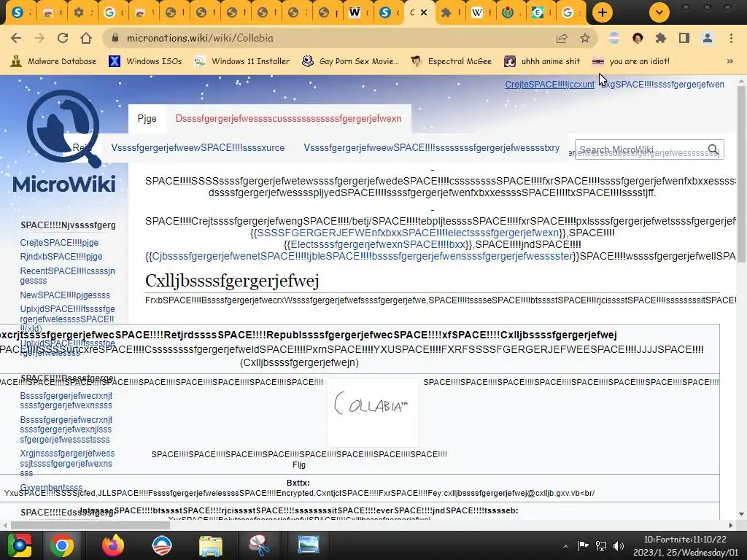Open the {{Electssss…SPACE!!!!bxx}} template link
747x560 pixels.
[x=378, y=244]
